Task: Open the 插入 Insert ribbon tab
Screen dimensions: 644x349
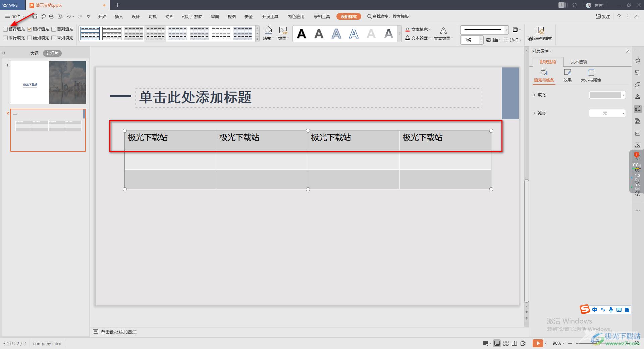Action: tap(119, 16)
